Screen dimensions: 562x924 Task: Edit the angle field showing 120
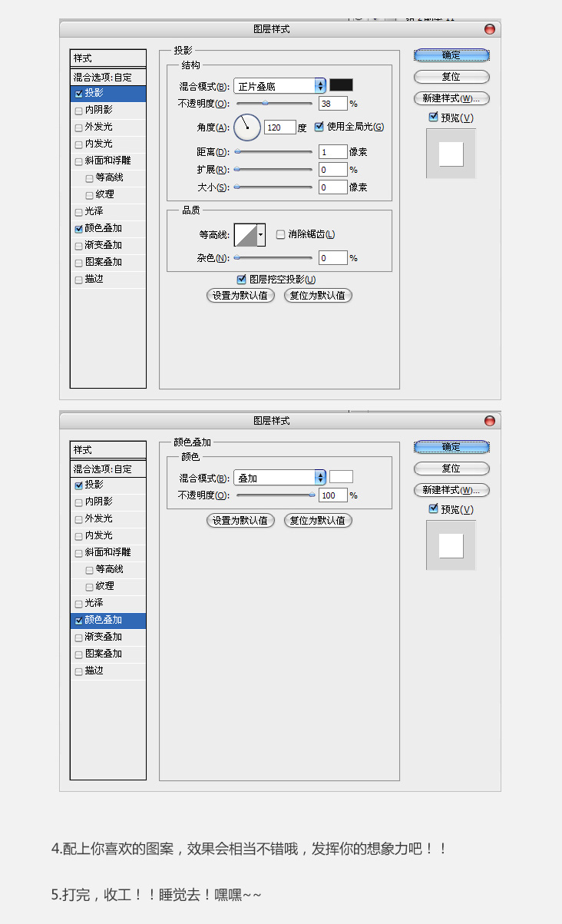(x=280, y=128)
